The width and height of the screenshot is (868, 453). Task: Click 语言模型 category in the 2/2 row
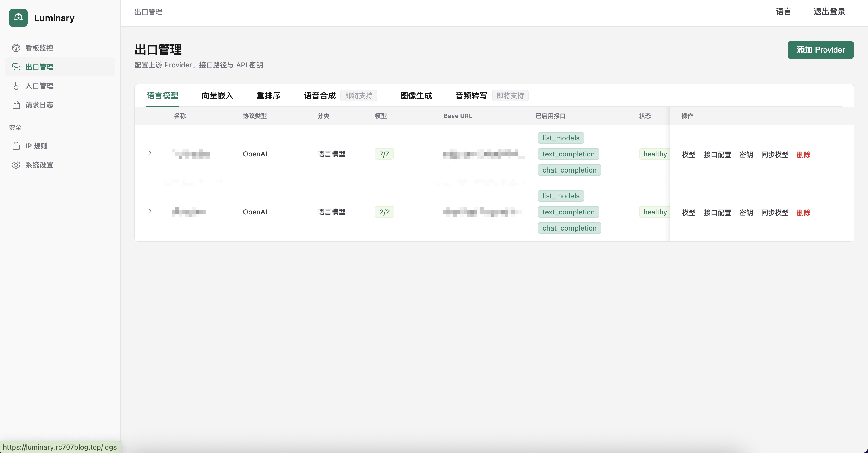[x=332, y=212]
